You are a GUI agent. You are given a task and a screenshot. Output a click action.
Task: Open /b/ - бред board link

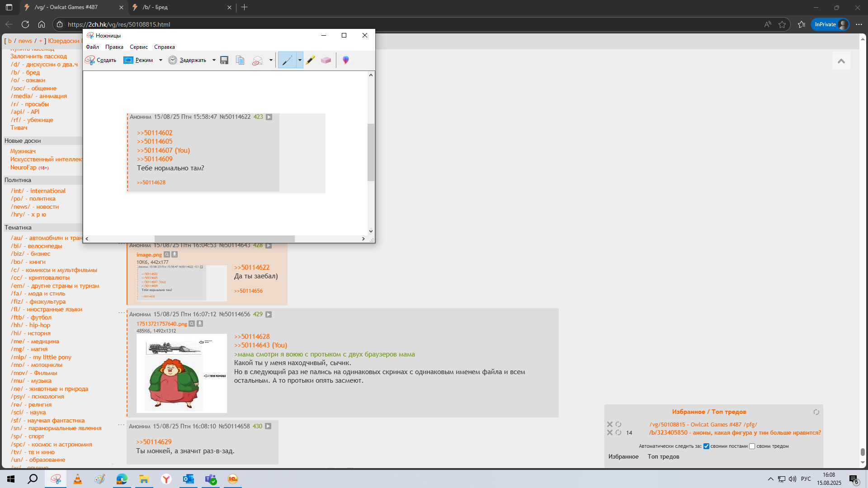point(25,72)
